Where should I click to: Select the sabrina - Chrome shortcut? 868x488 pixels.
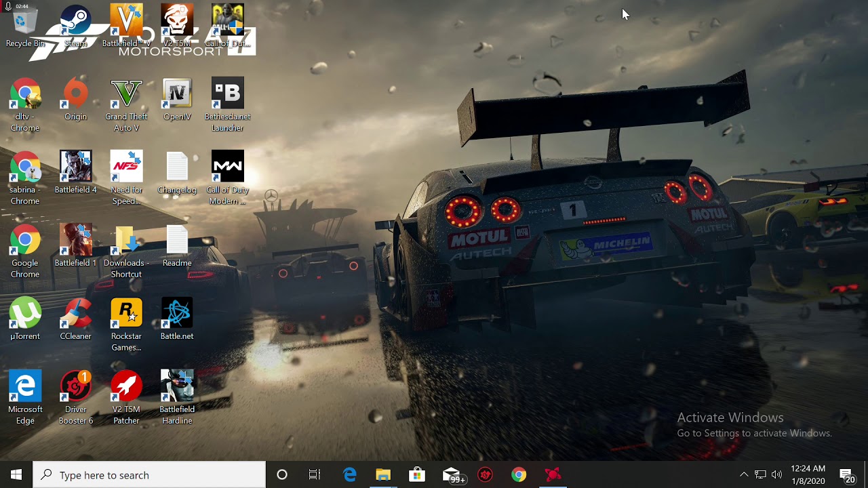click(x=25, y=179)
